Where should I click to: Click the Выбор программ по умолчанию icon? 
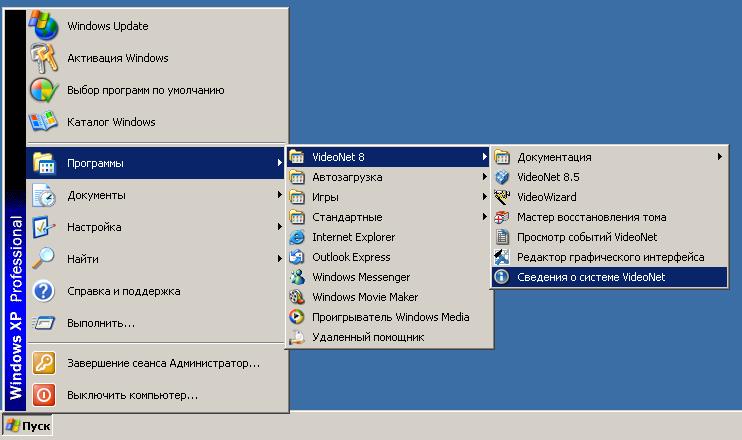click(44, 90)
